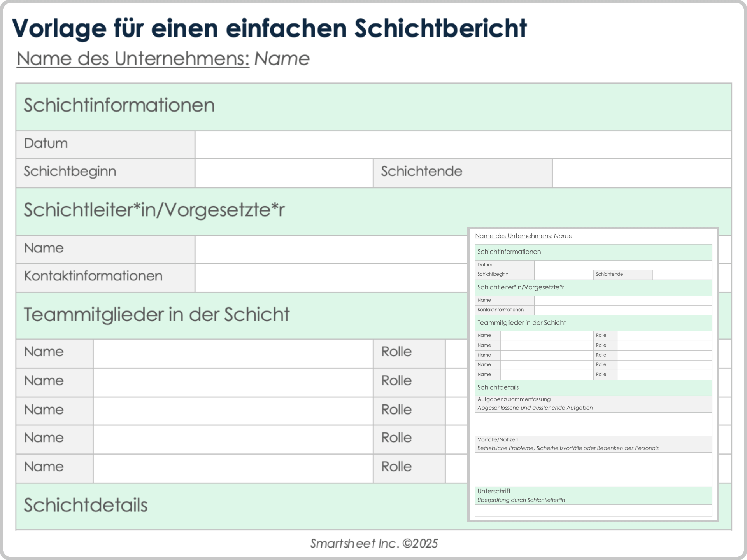The height and width of the screenshot is (560, 747).
Task: Click the Name des Unternehmens link text
Action: 133,59
